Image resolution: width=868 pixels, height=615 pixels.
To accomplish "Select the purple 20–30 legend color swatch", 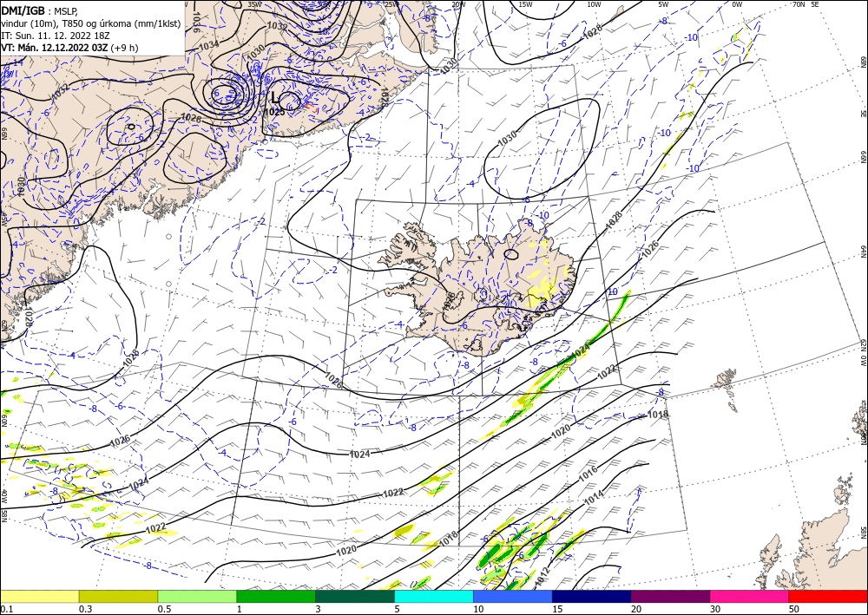I will pos(670,596).
